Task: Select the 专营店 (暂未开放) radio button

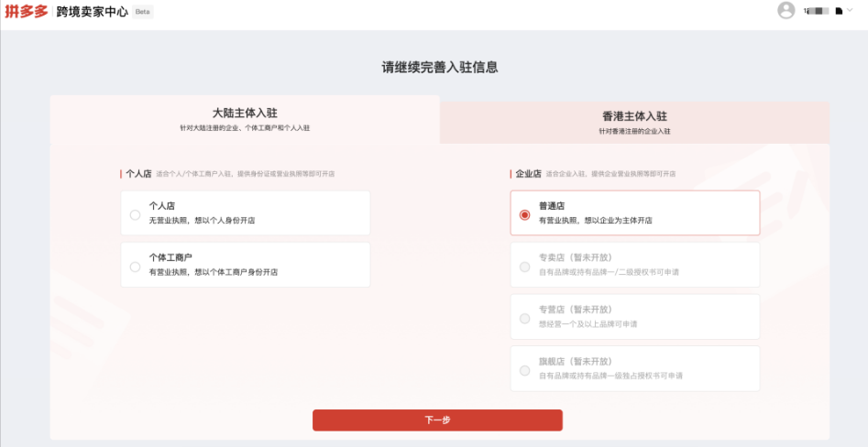Action: point(525,319)
